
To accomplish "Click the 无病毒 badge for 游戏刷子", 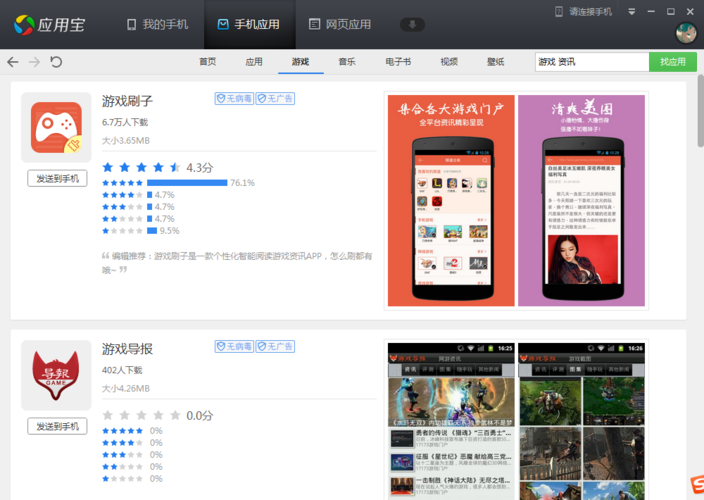I will [x=234, y=99].
